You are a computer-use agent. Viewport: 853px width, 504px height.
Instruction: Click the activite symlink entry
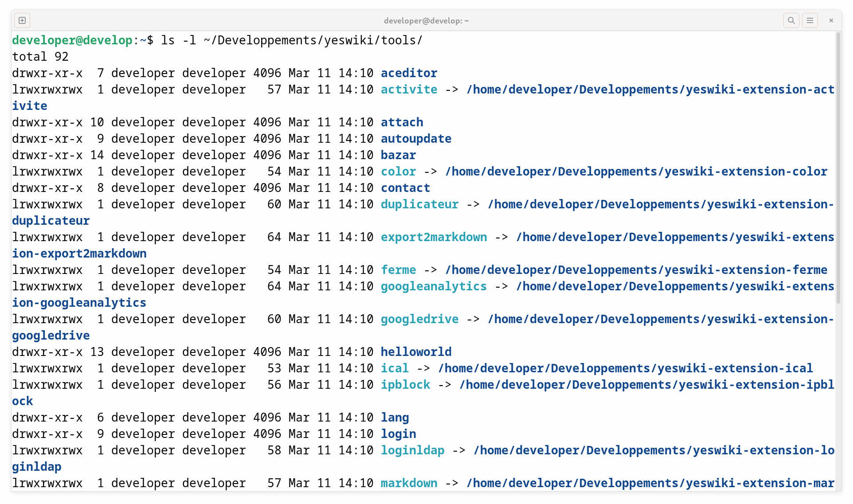(x=408, y=89)
